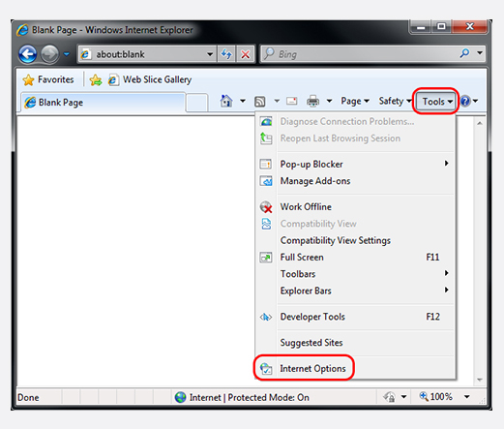Viewport: 504px width, 429px height.
Task: Open the Safety menu
Action: [396, 101]
